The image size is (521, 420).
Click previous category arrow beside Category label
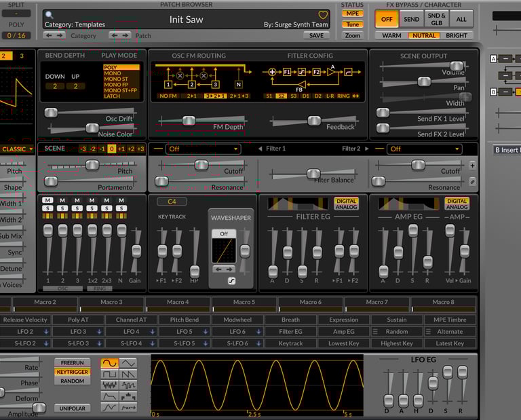pyautogui.click(x=49, y=35)
